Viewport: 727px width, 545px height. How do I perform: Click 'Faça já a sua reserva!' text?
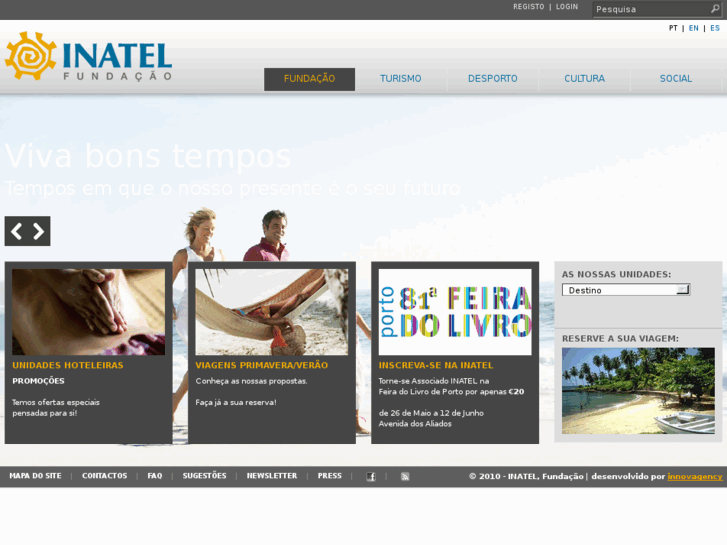pyautogui.click(x=236, y=403)
